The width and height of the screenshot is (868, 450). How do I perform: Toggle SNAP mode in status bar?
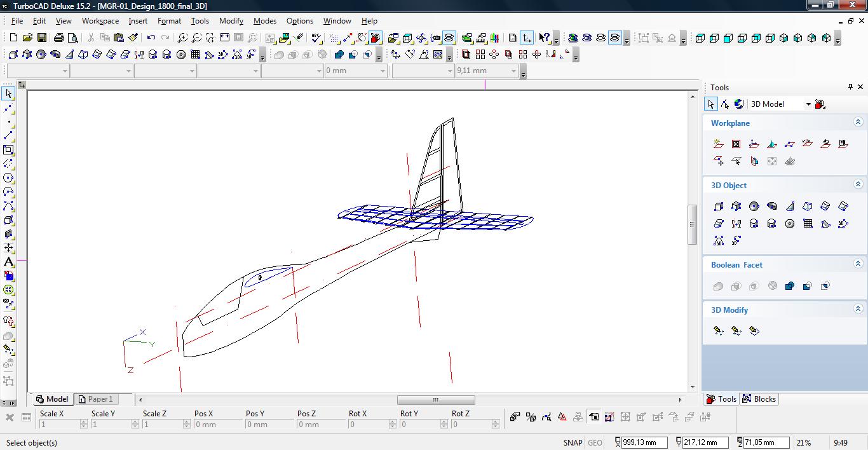[x=573, y=443]
